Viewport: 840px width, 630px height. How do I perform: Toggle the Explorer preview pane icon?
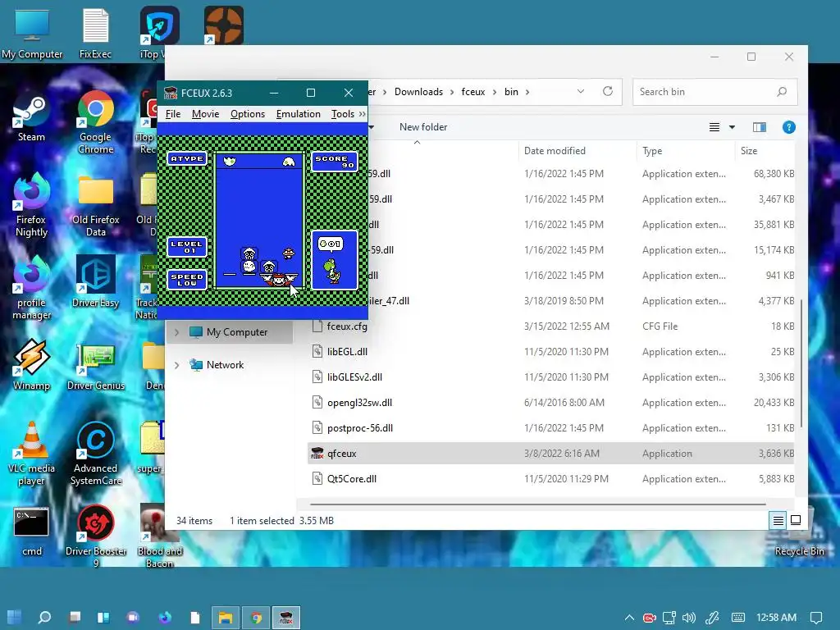click(759, 127)
